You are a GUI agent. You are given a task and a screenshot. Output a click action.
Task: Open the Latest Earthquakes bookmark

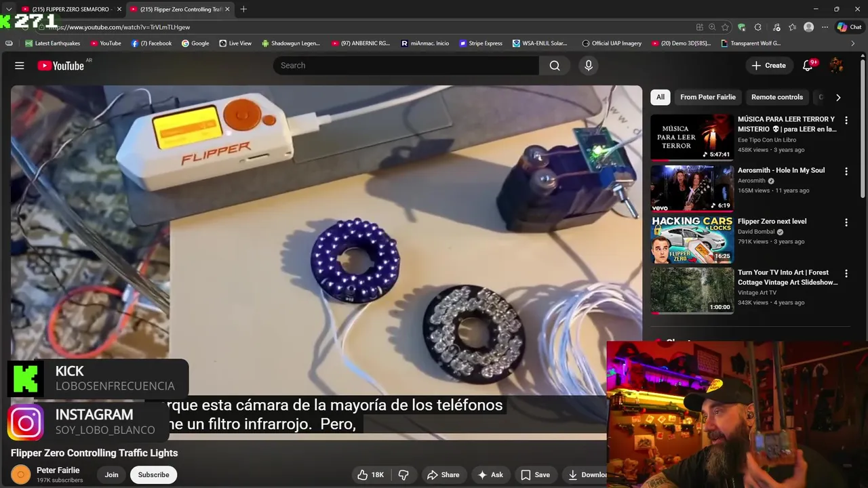click(52, 43)
